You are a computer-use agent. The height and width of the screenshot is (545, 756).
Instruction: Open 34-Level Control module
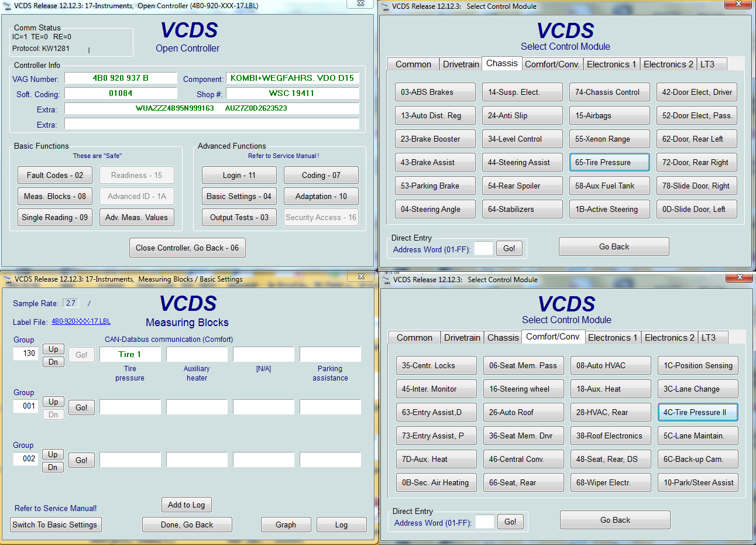point(523,139)
